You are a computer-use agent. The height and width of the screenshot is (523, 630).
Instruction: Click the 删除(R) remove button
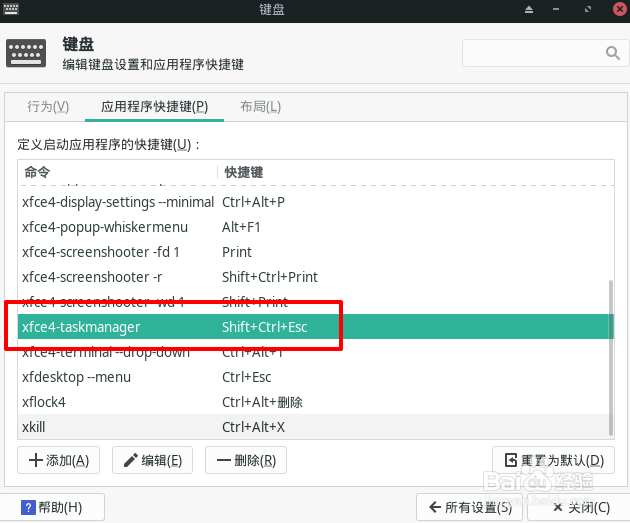(x=246, y=460)
